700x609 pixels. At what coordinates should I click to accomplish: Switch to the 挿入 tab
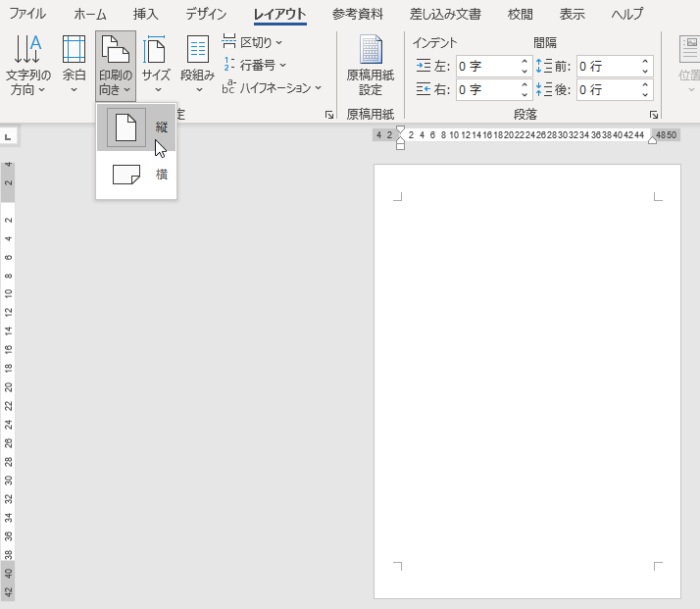(x=146, y=14)
